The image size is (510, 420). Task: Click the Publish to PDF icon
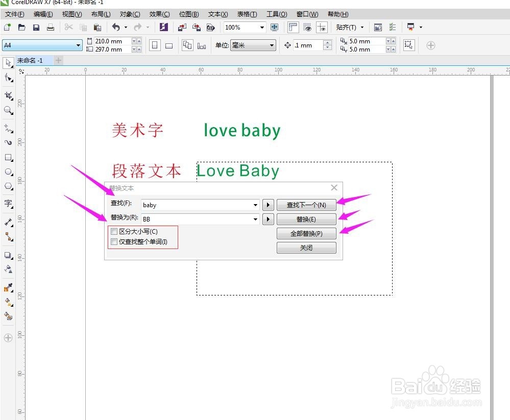pos(211,28)
